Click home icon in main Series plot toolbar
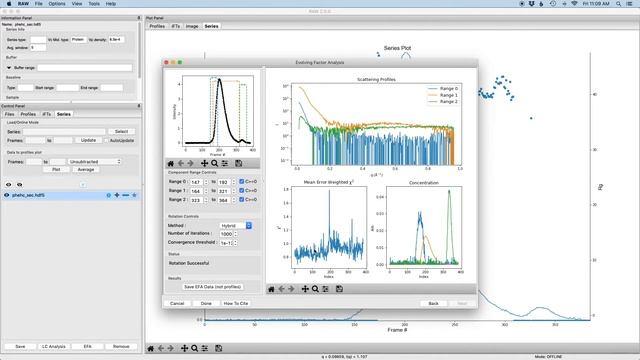This screenshot has height=360, width=640. tap(151, 348)
